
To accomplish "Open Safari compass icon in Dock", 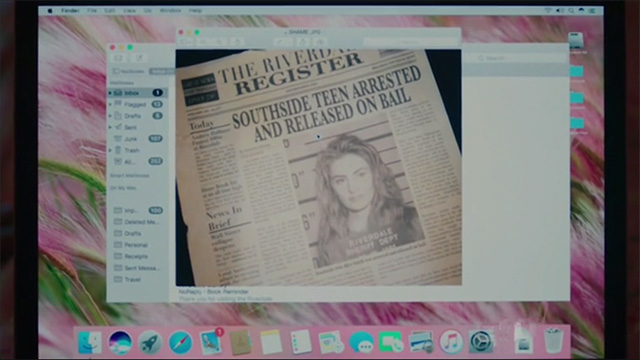I will 180,342.
